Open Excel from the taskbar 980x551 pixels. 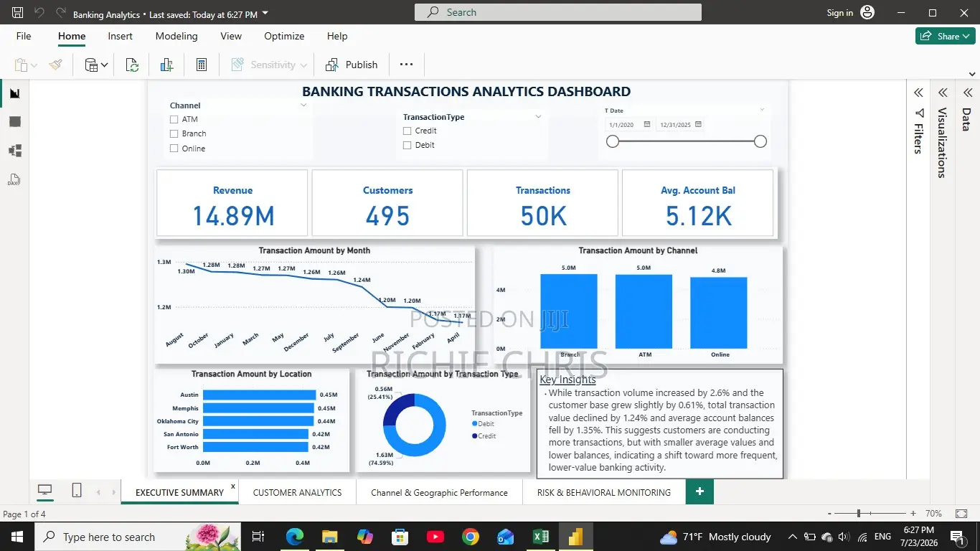tap(541, 537)
